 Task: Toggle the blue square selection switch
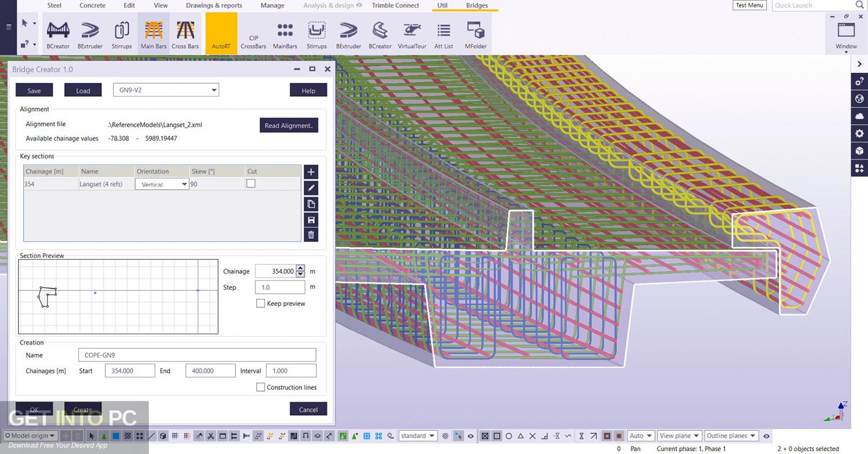click(x=116, y=436)
